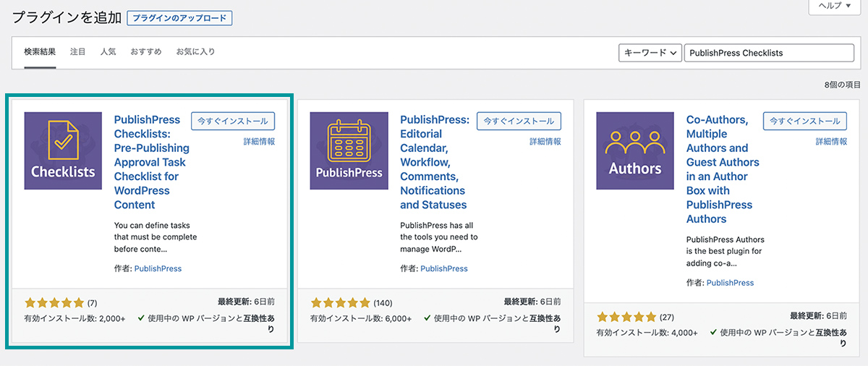Switch to the 人気 tab
This screenshot has height=366, width=868.
108,52
